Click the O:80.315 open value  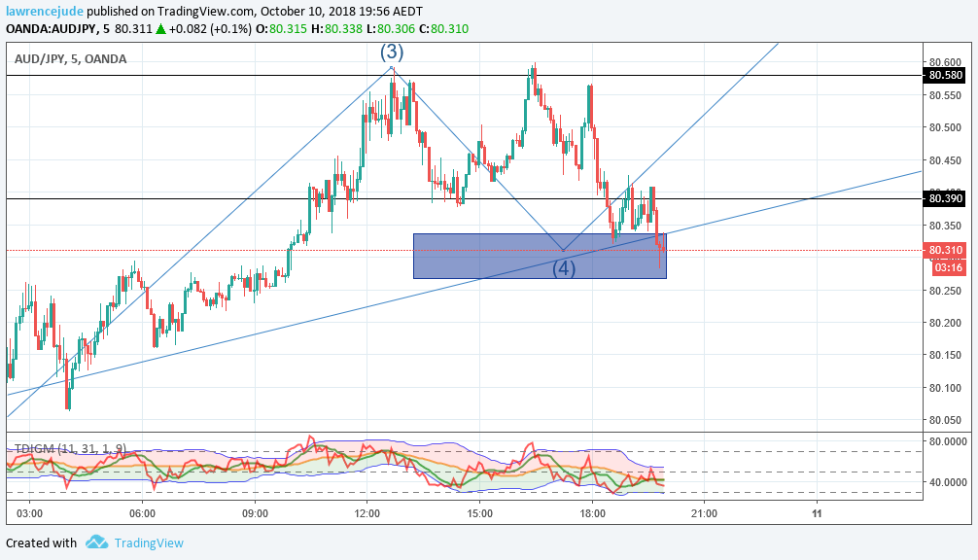[x=281, y=29]
